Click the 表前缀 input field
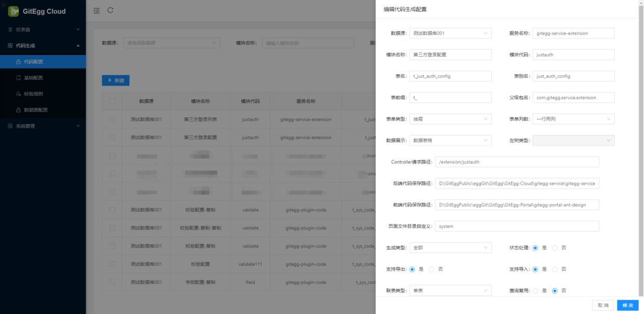The image size is (644, 314). (450, 98)
